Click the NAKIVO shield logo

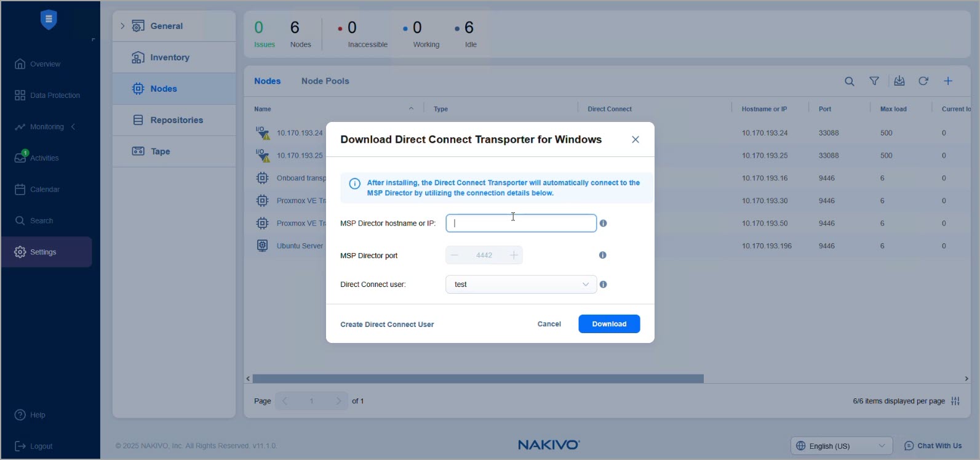tap(49, 20)
